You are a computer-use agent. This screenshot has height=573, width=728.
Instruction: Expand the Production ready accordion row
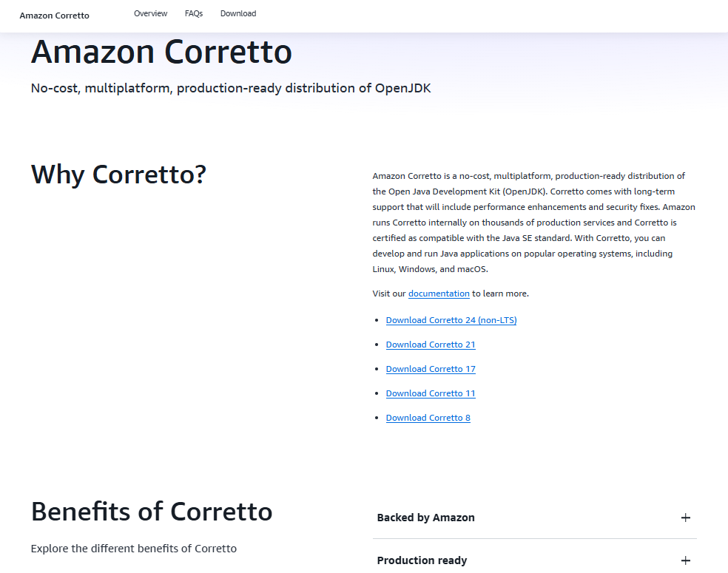[x=534, y=560]
